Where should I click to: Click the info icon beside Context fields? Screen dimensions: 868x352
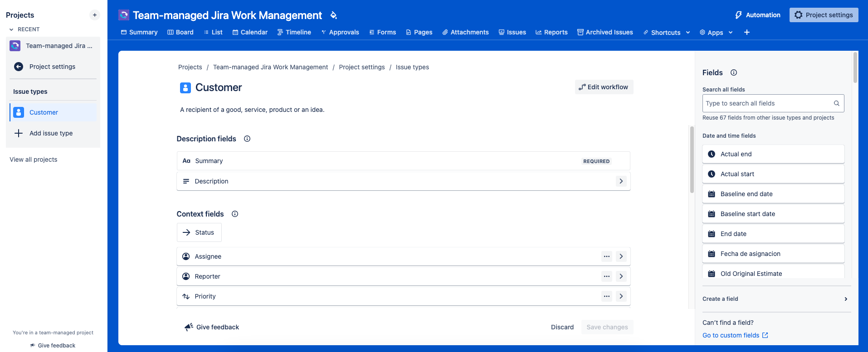click(235, 214)
